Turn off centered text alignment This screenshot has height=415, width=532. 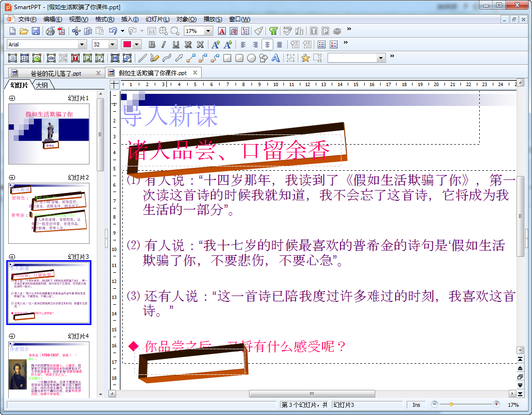267,44
